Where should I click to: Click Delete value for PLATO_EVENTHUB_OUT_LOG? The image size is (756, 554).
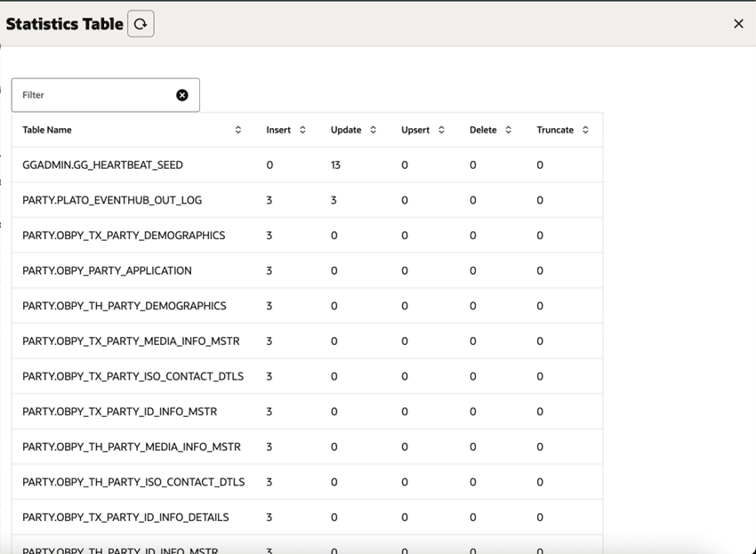(x=473, y=200)
